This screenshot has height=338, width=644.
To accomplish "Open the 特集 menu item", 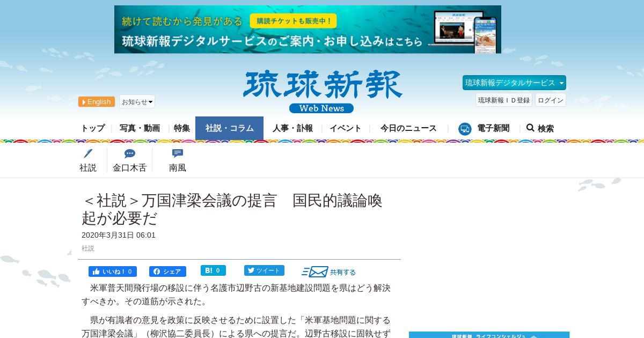I will pyautogui.click(x=182, y=128).
